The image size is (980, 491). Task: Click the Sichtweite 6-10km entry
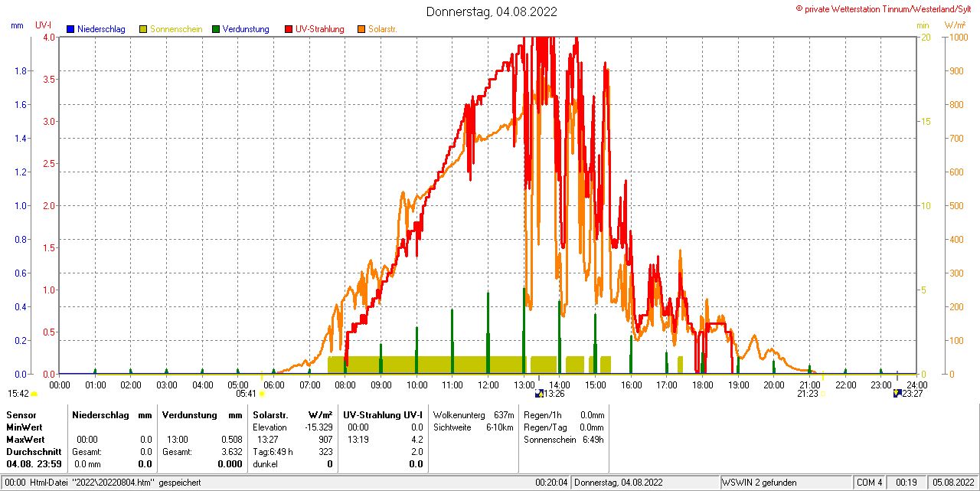pyautogui.click(x=473, y=427)
